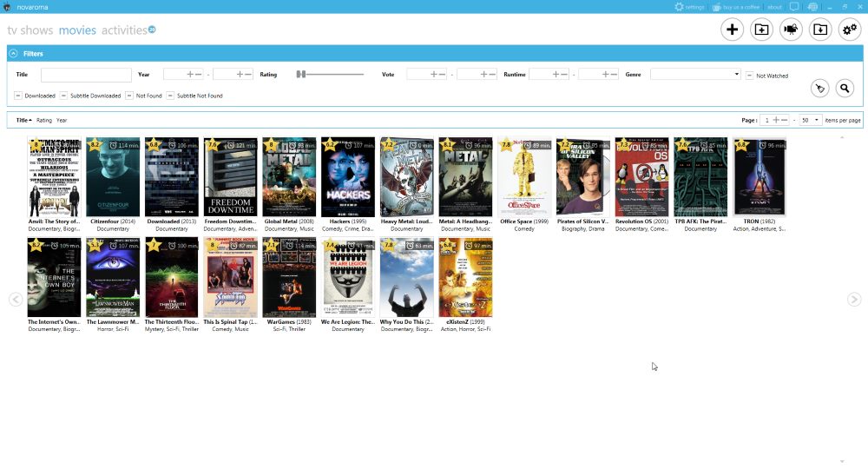This screenshot has width=868, height=469.
Task: Toggle the Downloaded filter checkbox
Action: click(x=17, y=96)
